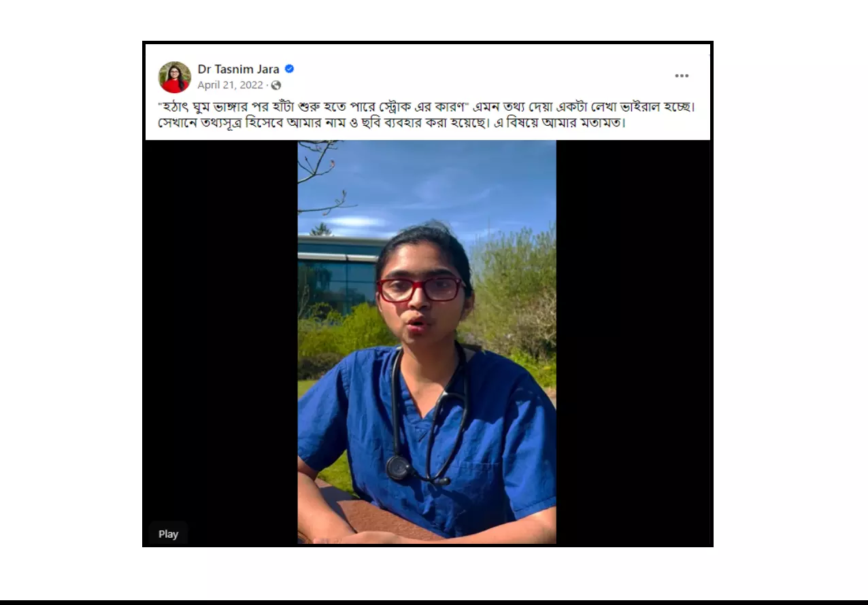Open the three-dot post options menu
This screenshot has width=868, height=605.
pos(682,76)
